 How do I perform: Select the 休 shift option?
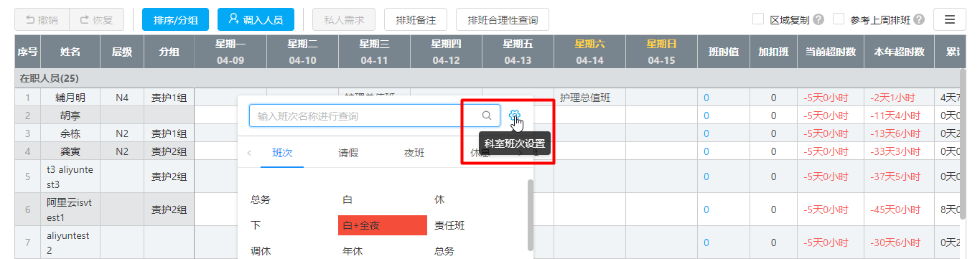(x=439, y=199)
